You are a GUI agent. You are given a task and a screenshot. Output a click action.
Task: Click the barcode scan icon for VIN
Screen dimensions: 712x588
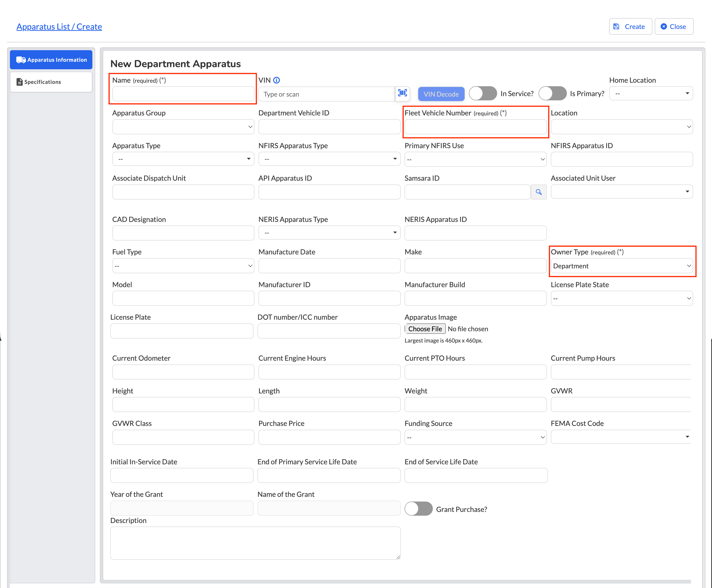402,93
